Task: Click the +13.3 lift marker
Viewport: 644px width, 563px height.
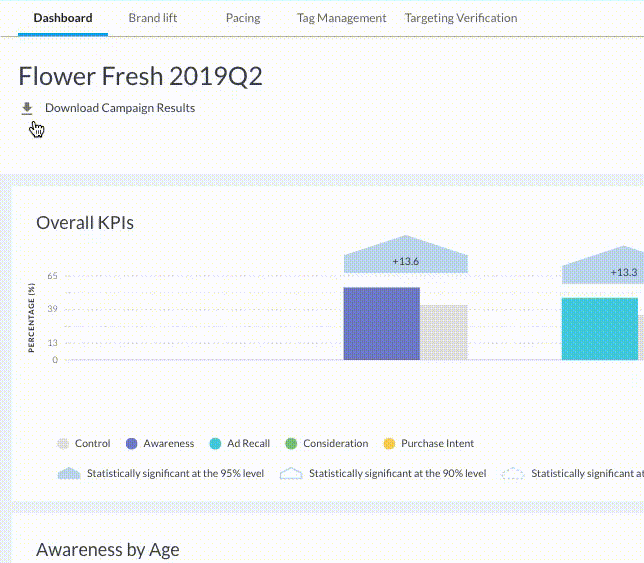Action: [x=603, y=267]
